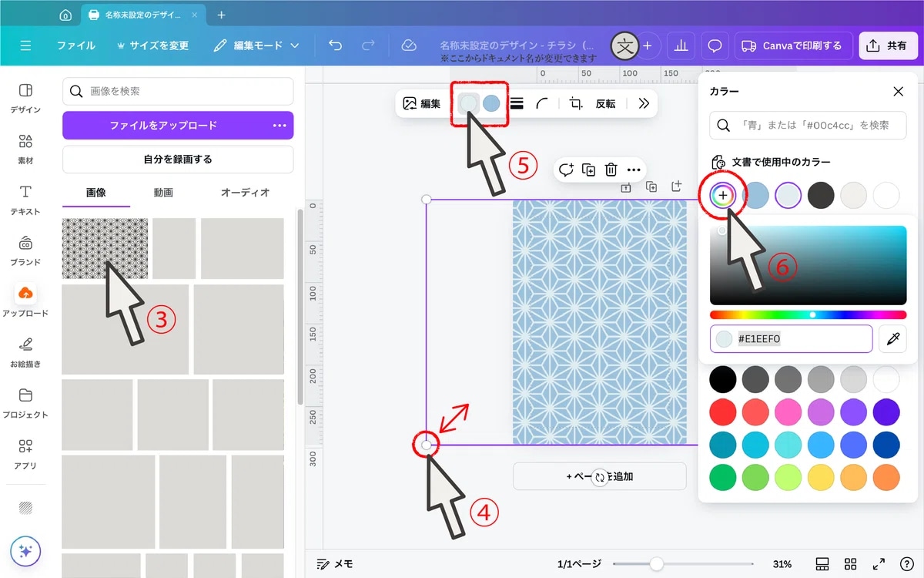This screenshot has width=924, height=578.
Task: Click the ファイルをアップロード button
Action: 178,125
